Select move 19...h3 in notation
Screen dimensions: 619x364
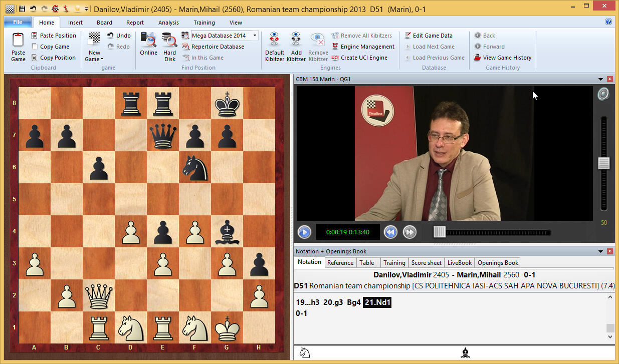point(308,302)
